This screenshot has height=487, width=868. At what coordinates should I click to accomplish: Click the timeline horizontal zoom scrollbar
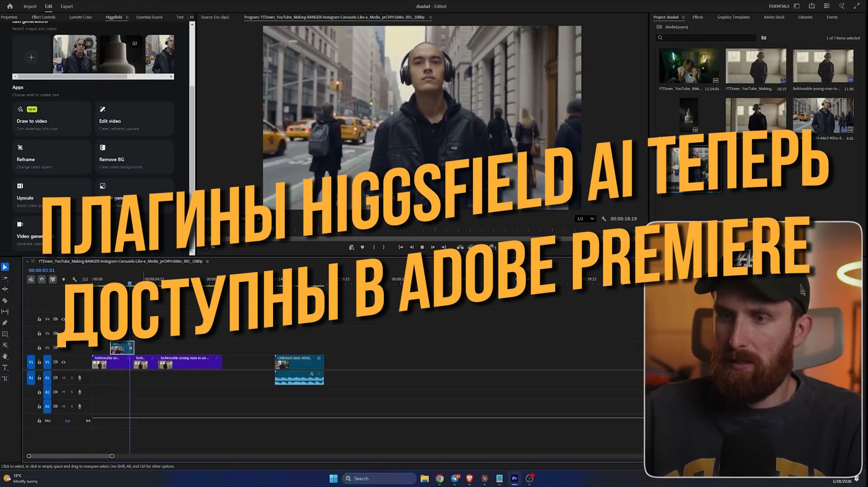[x=70, y=456]
